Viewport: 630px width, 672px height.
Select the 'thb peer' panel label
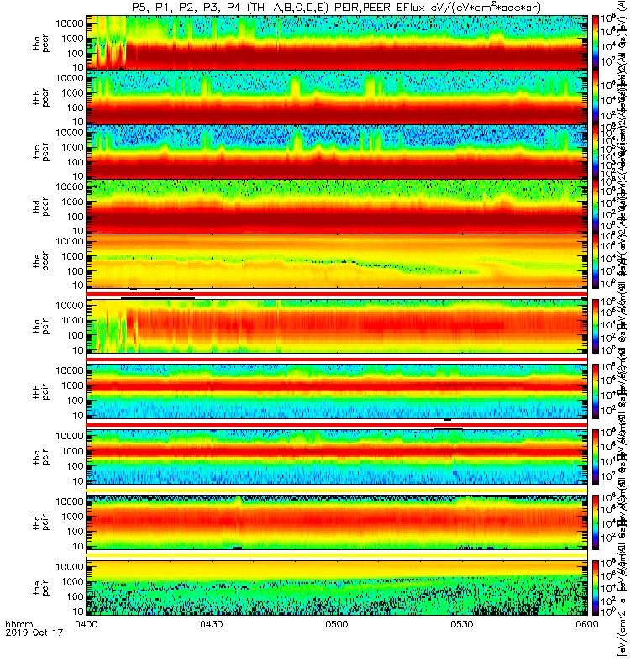point(41,98)
